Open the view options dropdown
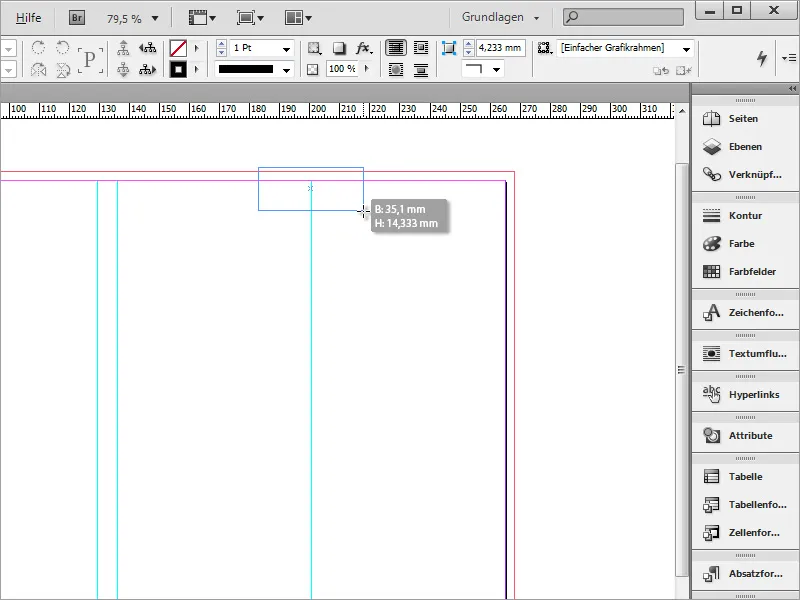800x600 pixels. 203,18
